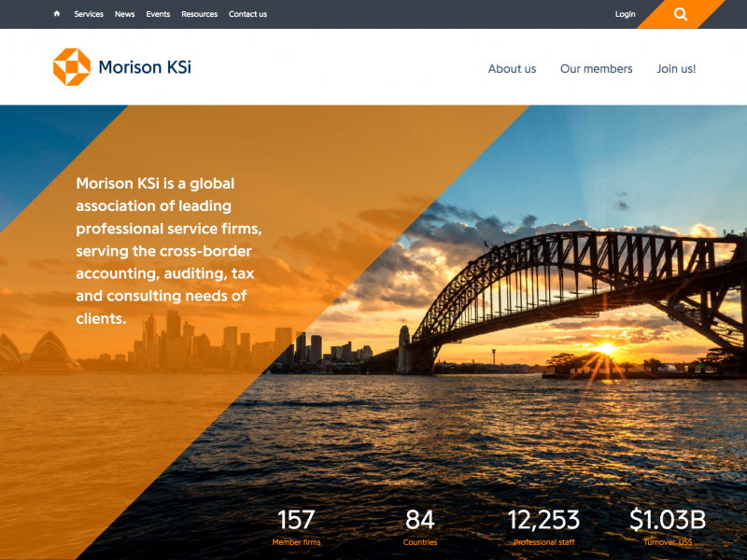The height and width of the screenshot is (560, 747).
Task: Click the hero text about global association
Action: pos(169,251)
